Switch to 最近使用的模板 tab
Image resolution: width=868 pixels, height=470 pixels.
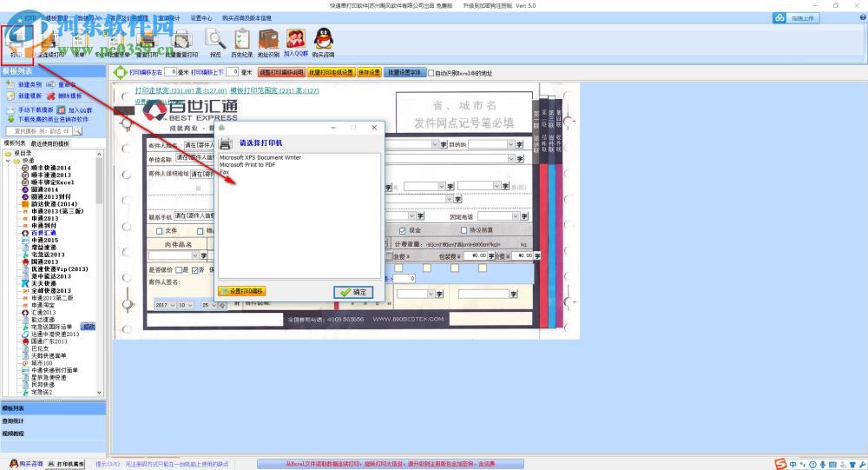49,143
